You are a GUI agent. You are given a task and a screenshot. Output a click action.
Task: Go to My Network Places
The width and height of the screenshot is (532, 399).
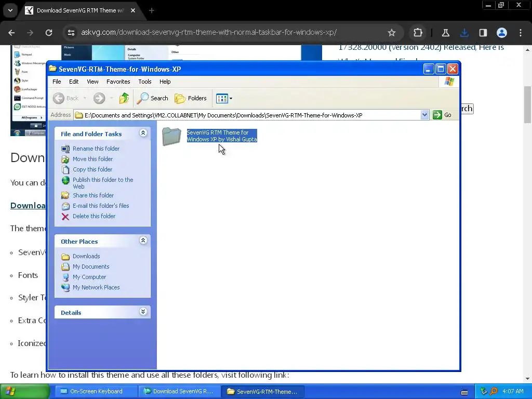pyautogui.click(x=96, y=287)
